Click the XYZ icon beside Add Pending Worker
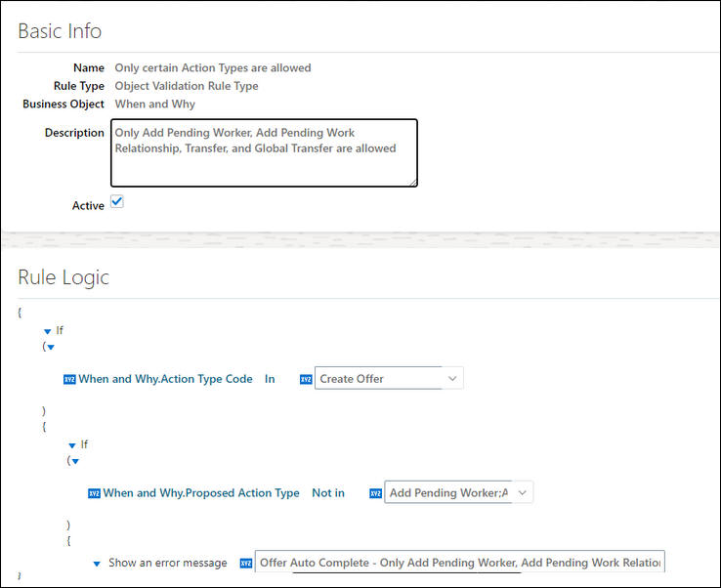This screenshot has height=588, width=721. tap(376, 493)
